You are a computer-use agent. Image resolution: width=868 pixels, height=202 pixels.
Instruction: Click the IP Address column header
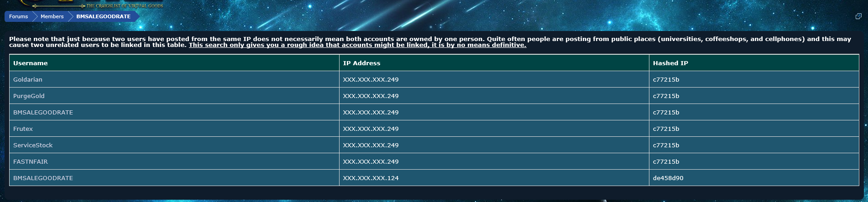(x=361, y=63)
